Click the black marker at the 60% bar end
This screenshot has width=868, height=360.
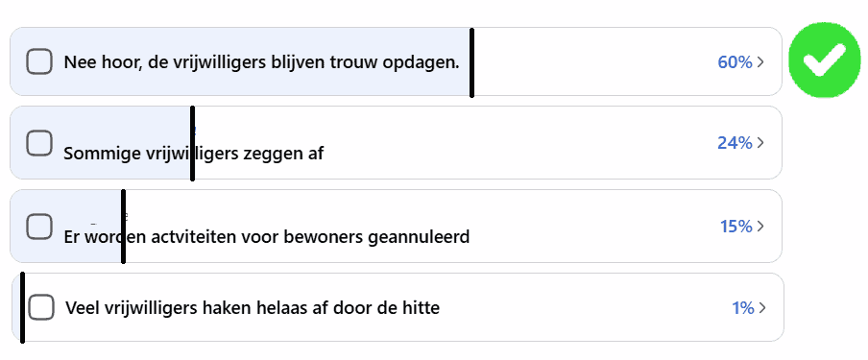click(471, 62)
